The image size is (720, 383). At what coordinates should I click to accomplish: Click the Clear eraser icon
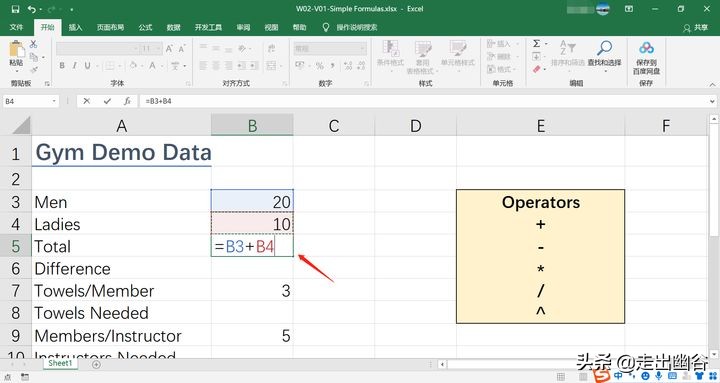pos(536,69)
